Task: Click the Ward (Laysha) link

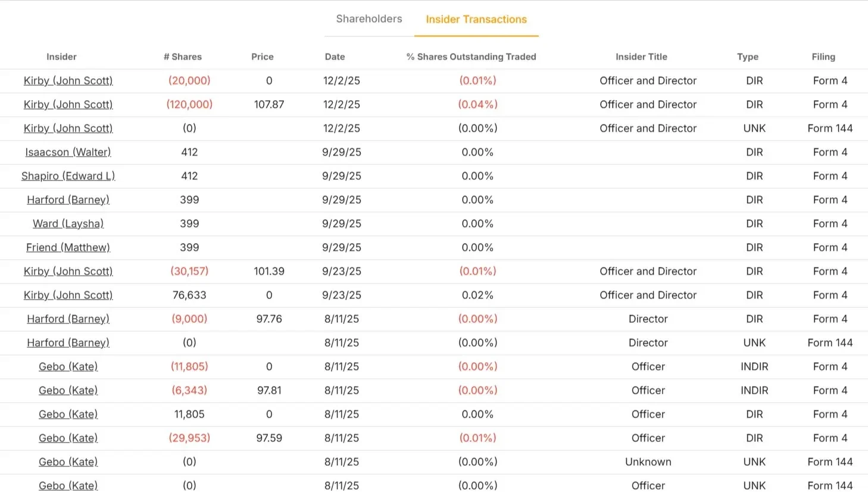Action: (x=68, y=223)
